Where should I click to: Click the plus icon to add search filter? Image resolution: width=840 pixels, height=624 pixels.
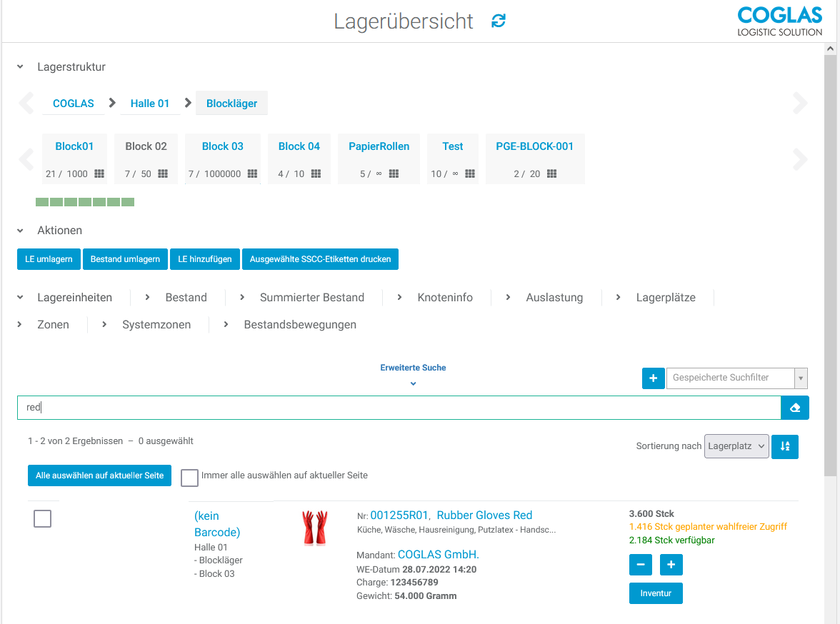coord(653,378)
